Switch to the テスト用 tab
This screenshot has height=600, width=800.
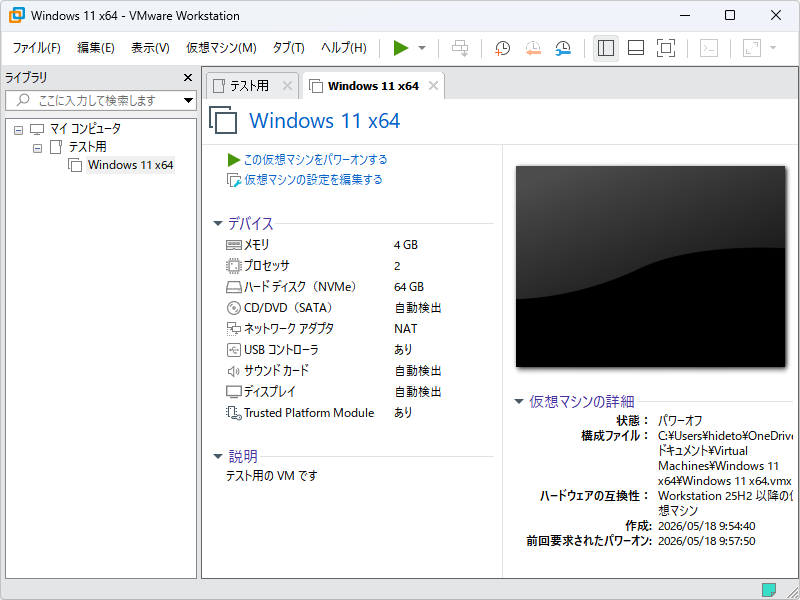click(249, 86)
